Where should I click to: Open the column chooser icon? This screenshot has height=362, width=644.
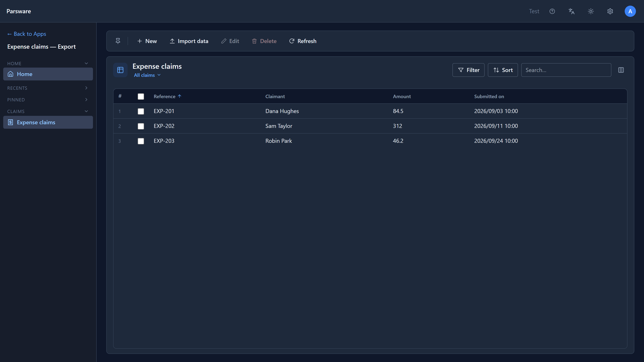point(621,70)
